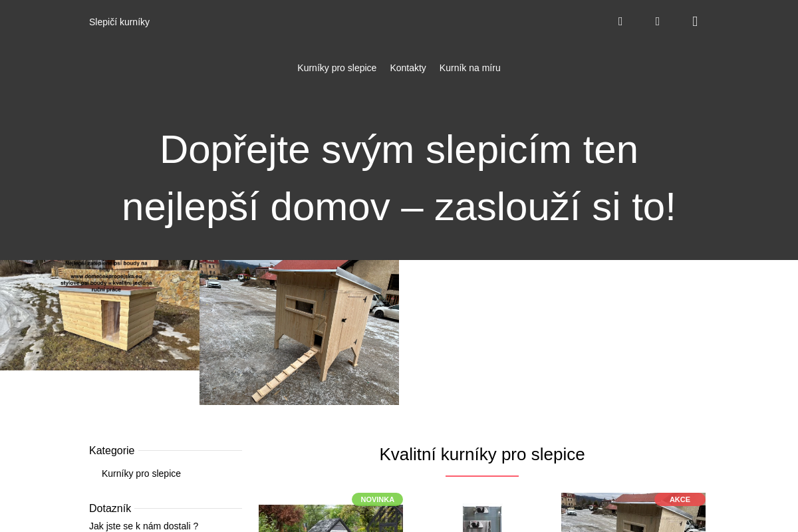Screen dimensions: 798x532
Task: Open the AKCE product thumbnail
Action: [633, 519]
